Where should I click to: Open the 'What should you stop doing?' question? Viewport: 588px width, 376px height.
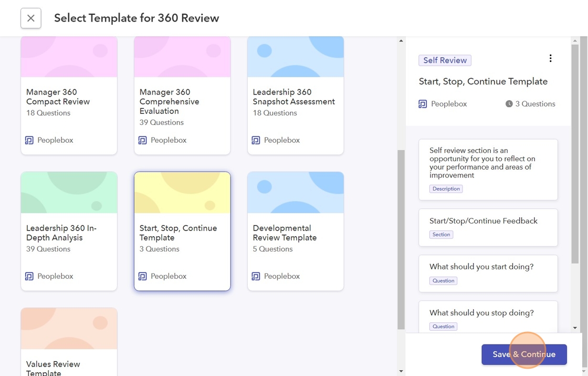[x=488, y=316]
